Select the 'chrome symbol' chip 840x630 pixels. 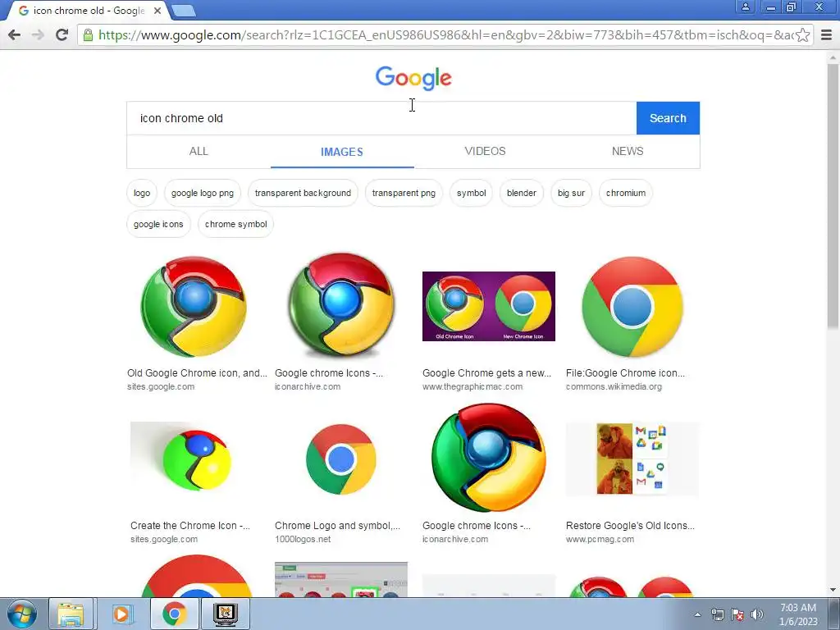235,224
